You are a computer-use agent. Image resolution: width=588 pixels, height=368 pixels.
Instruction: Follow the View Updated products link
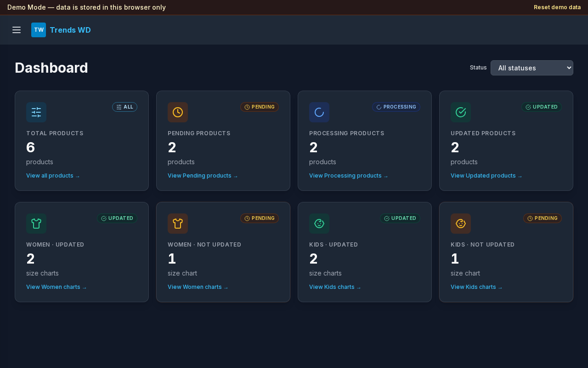click(x=486, y=176)
